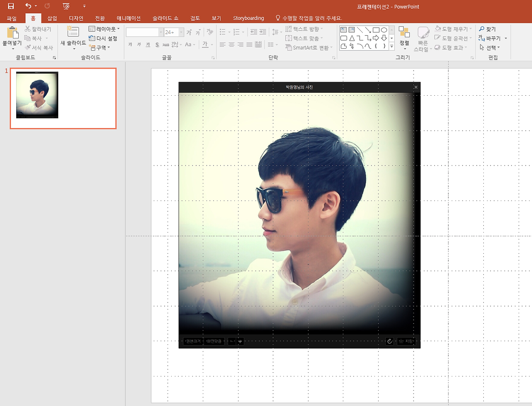
Task: Increase font size with the larger 가 icon
Action: click(x=189, y=32)
